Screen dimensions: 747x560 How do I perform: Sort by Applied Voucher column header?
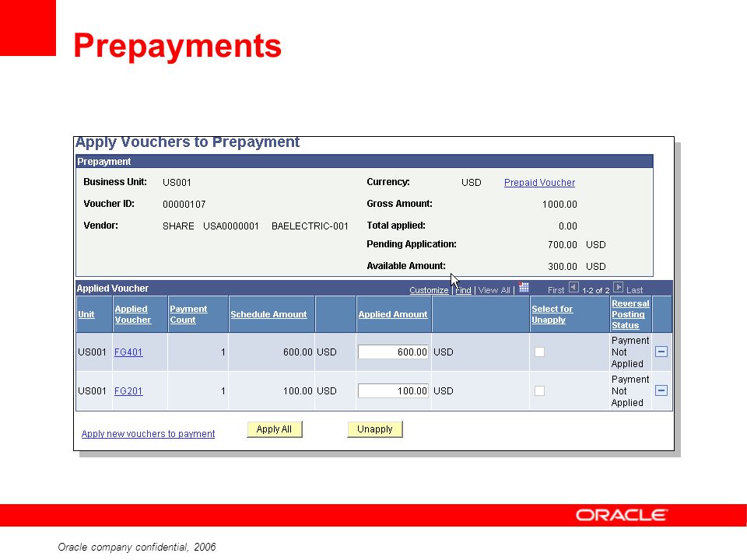(133, 314)
